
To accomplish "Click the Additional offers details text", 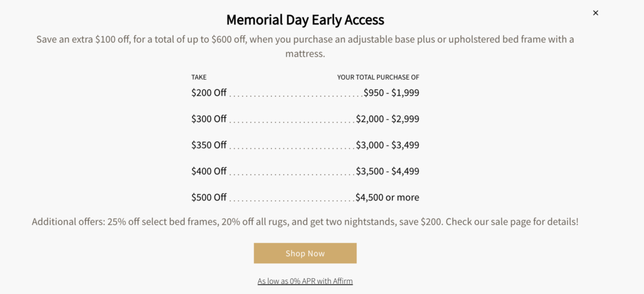I will (305, 222).
